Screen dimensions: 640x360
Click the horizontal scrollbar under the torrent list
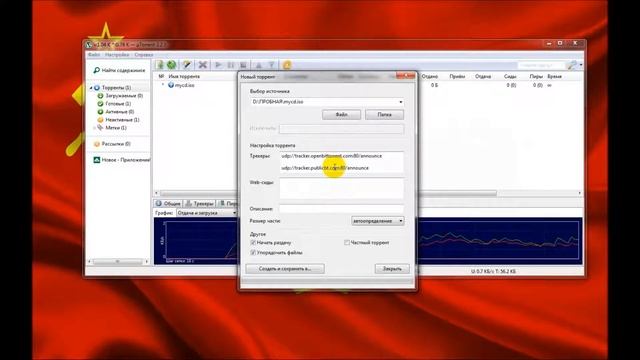click(x=328, y=193)
